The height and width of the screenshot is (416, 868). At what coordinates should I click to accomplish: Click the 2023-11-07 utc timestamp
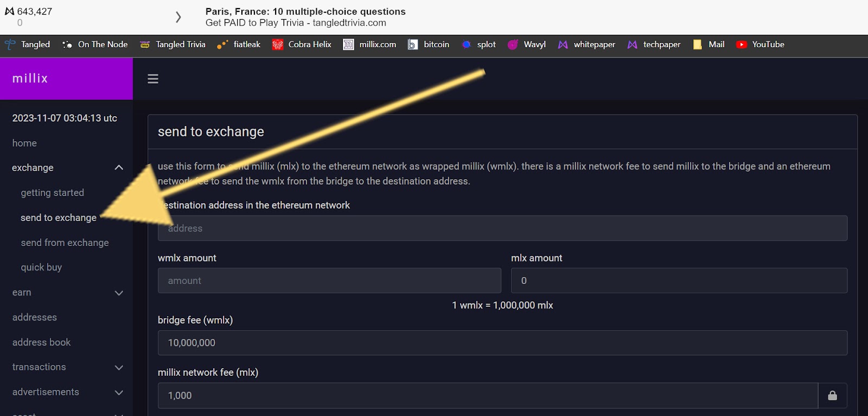65,118
